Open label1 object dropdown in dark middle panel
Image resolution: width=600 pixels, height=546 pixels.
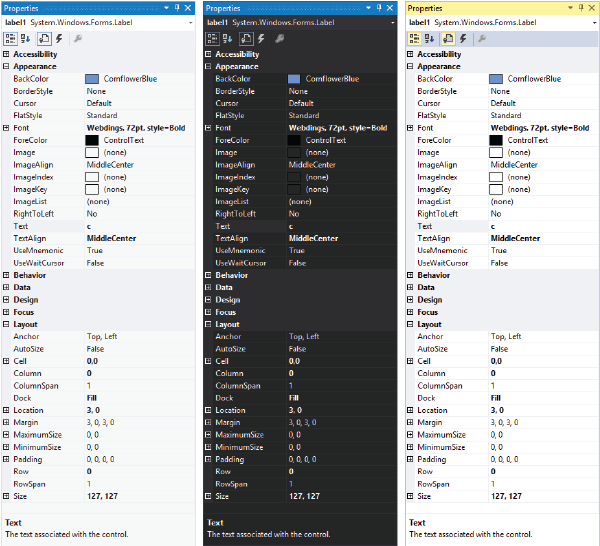tap(392, 23)
